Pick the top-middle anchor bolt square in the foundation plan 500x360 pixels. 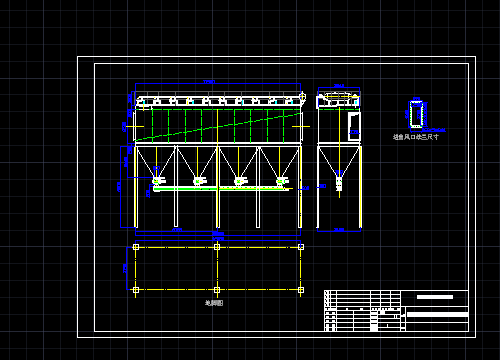[217, 247]
